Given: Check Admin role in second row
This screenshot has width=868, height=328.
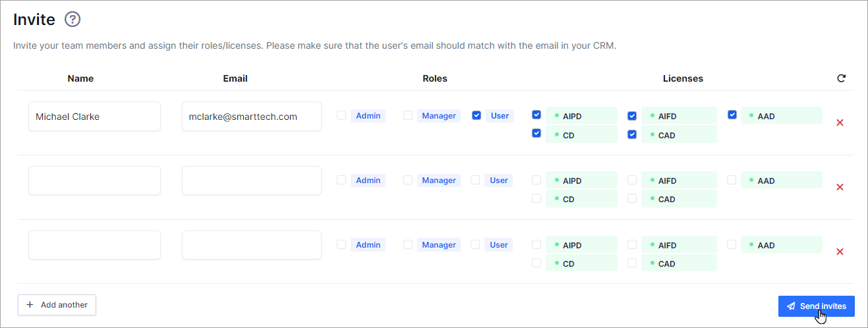Looking at the screenshot, I should point(341,180).
